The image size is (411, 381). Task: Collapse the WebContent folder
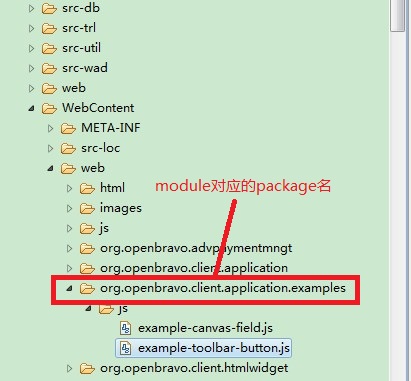tap(31, 108)
